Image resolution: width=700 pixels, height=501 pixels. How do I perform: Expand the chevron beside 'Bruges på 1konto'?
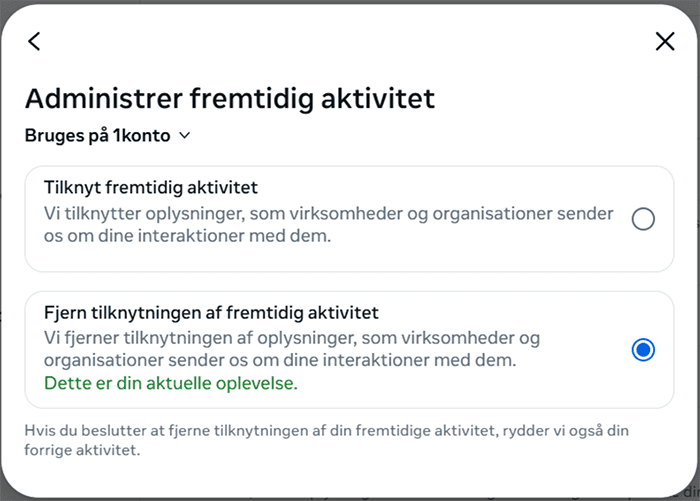pyautogui.click(x=184, y=136)
